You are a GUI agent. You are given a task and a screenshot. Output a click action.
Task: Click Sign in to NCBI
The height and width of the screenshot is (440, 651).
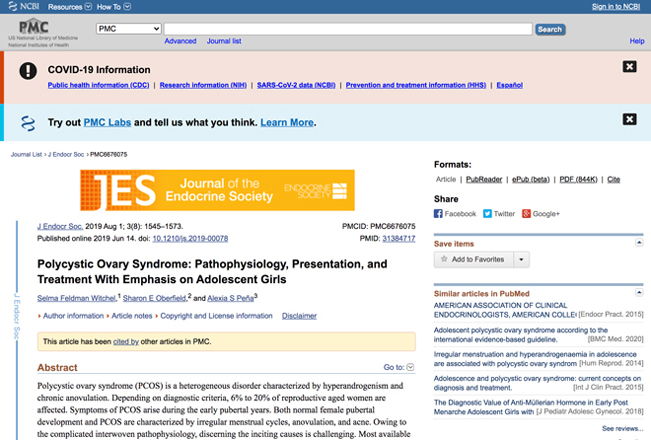(x=616, y=7)
